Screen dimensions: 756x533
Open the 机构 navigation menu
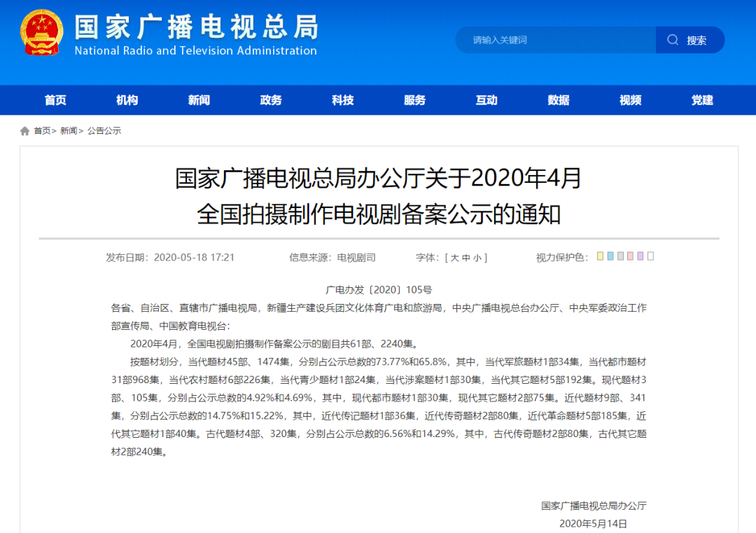[127, 100]
